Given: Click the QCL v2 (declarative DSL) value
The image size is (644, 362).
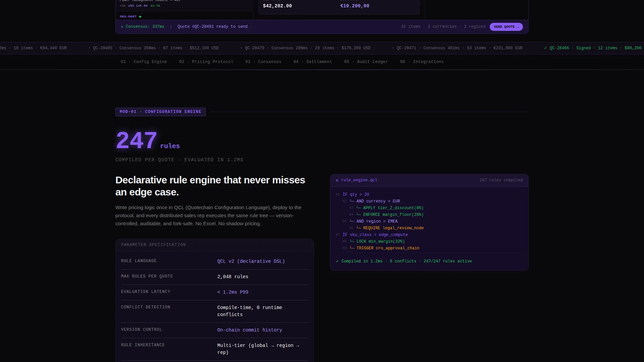Looking at the screenshot, I should pos(251,261).
